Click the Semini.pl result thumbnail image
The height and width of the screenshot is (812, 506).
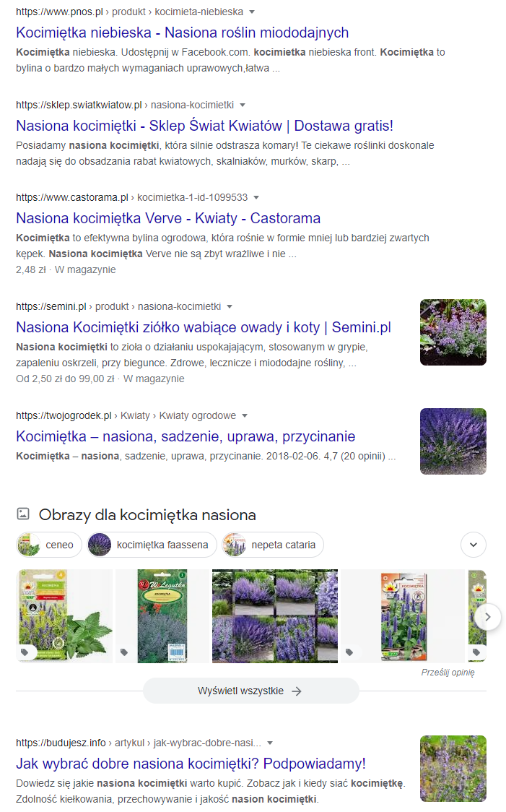[453, 332]
